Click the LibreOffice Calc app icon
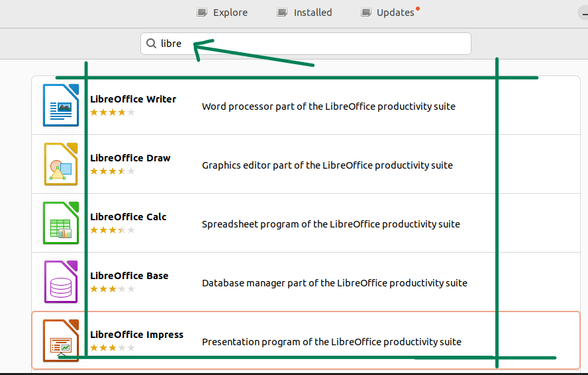Screen dimensions: 588x375 click(61, 223)
